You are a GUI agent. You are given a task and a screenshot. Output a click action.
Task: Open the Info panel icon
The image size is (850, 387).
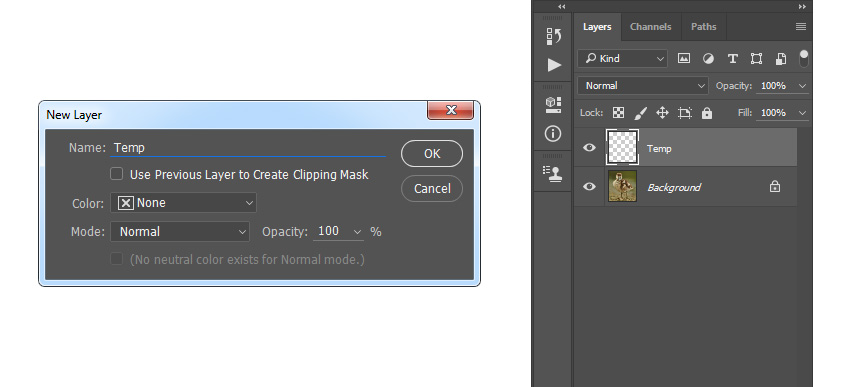tap(553, 134)
